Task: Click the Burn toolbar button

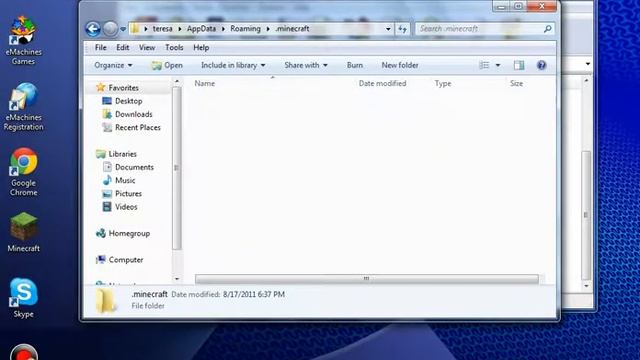Action: coord(355,65)
